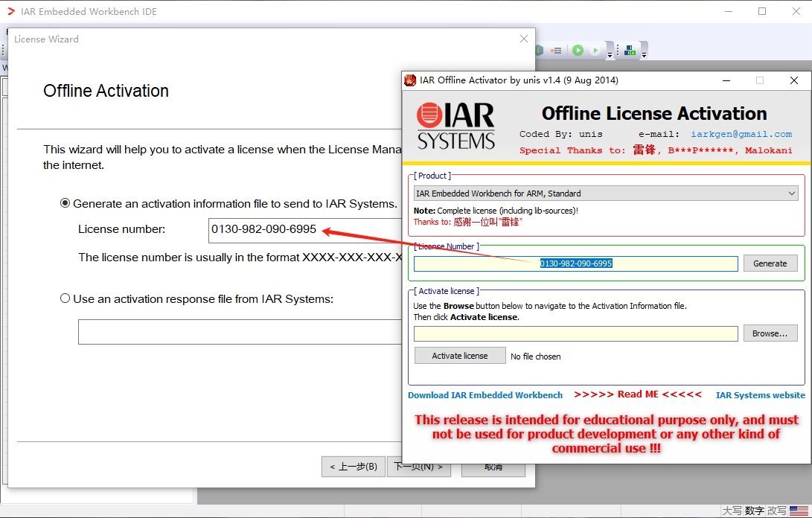812x518 pixels.
Task: Click 'No file chosen' status text
Action: 535,356
